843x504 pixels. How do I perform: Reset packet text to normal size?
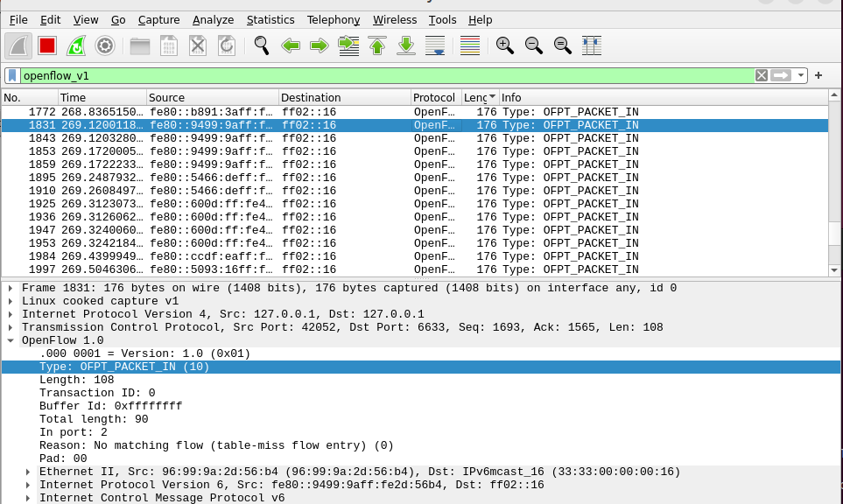pyautogui.click(x=563, y=45)
